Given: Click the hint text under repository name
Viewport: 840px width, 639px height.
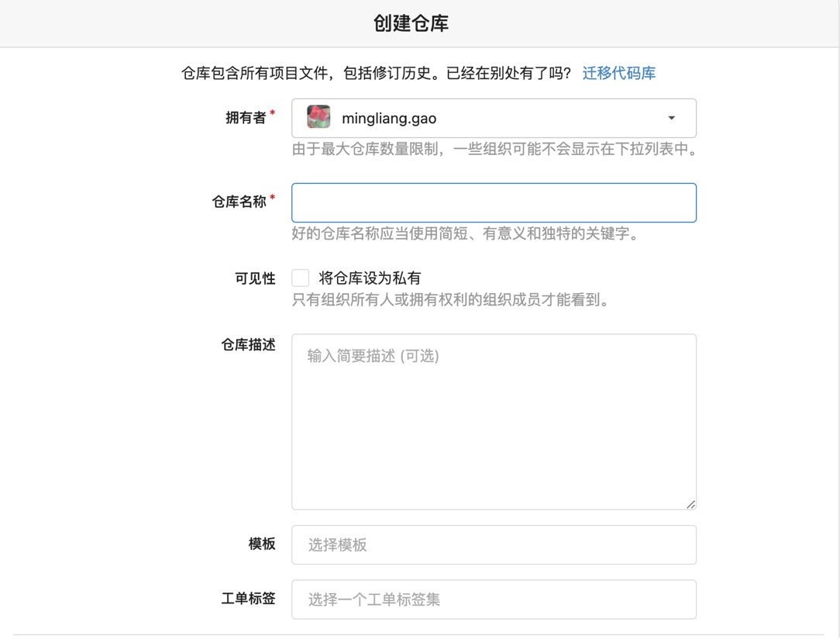Looking at the screenshot, I should 465,233.
